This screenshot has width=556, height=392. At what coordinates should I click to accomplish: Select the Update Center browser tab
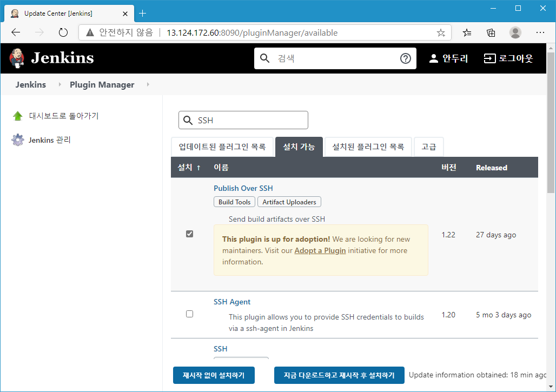(69, 14)
